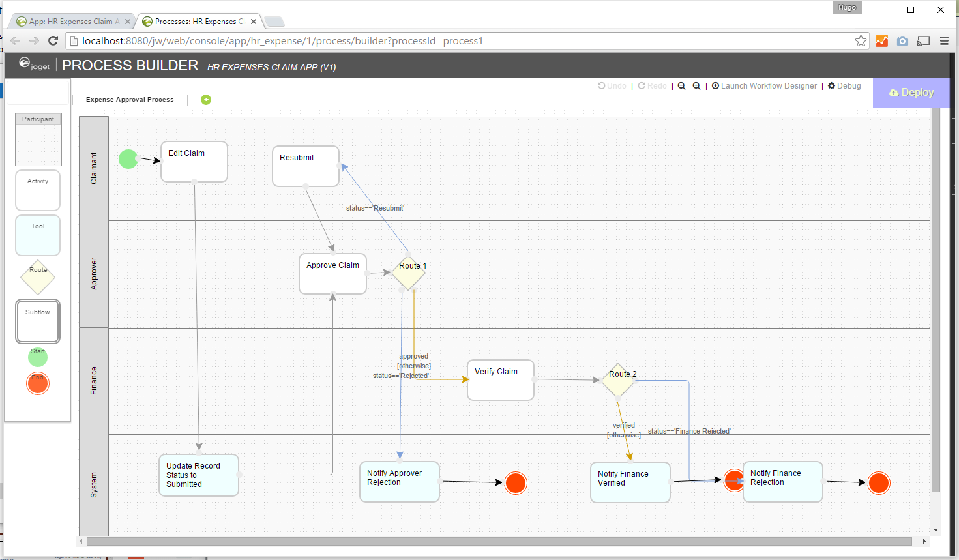Click the camera screenshot extension icon

pos(902,41)
